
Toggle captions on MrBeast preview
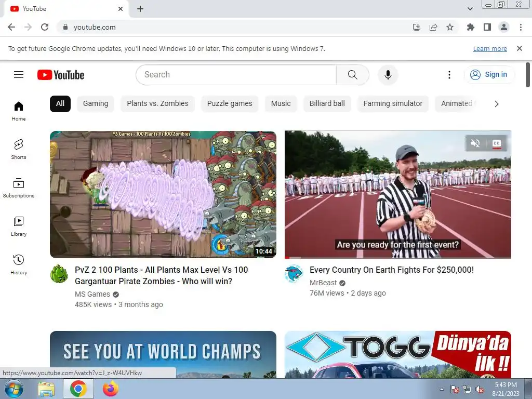(x=497, y=143)
